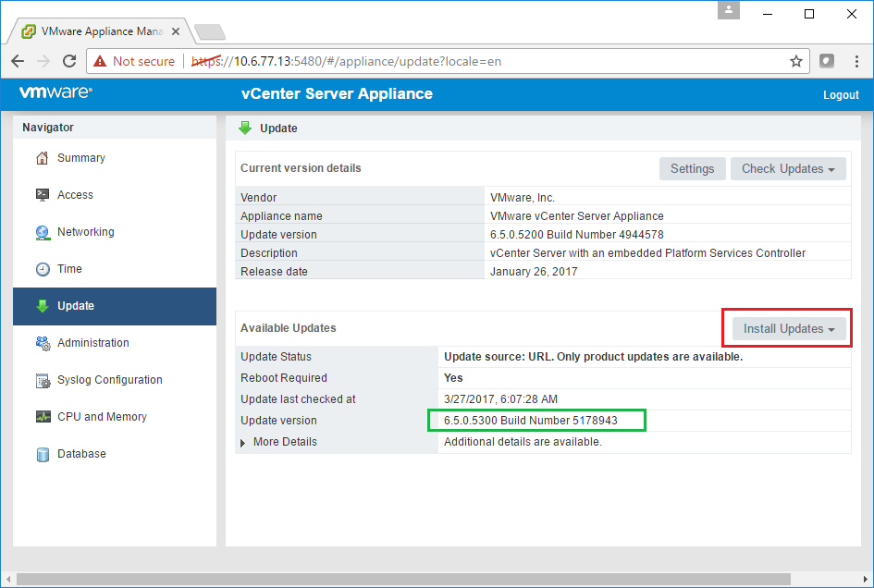Open the Administration navigator item
This screenshot has width=874, height=588.
(x=115, y=343)
